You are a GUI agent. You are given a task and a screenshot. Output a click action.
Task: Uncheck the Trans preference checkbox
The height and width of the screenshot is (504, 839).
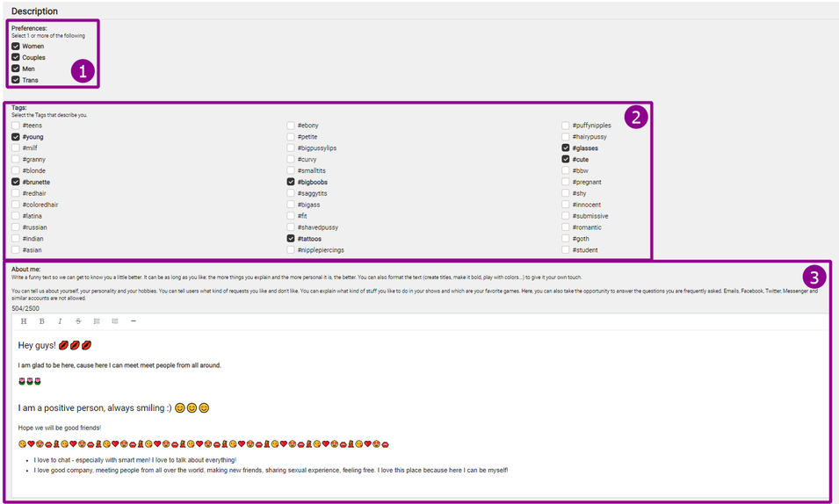pos(16,80)
